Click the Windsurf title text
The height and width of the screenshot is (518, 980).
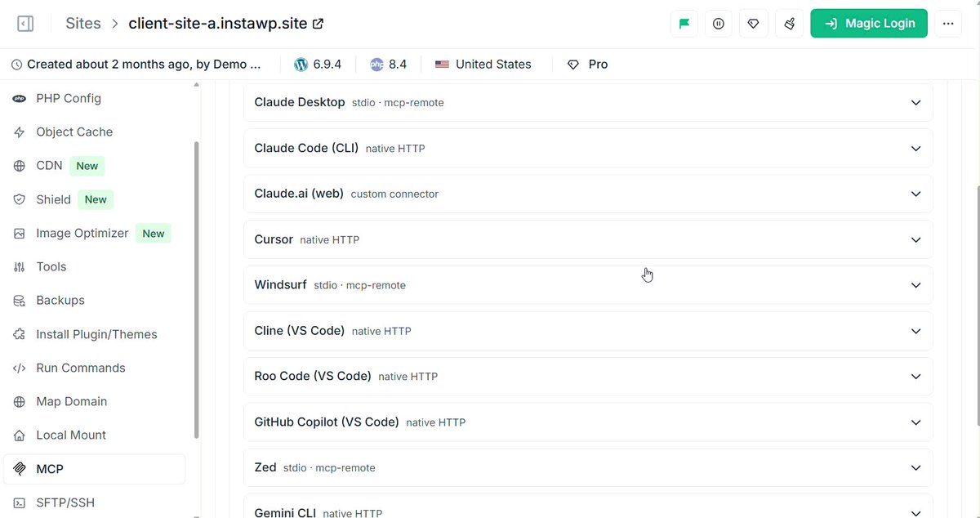coord(281,285)
